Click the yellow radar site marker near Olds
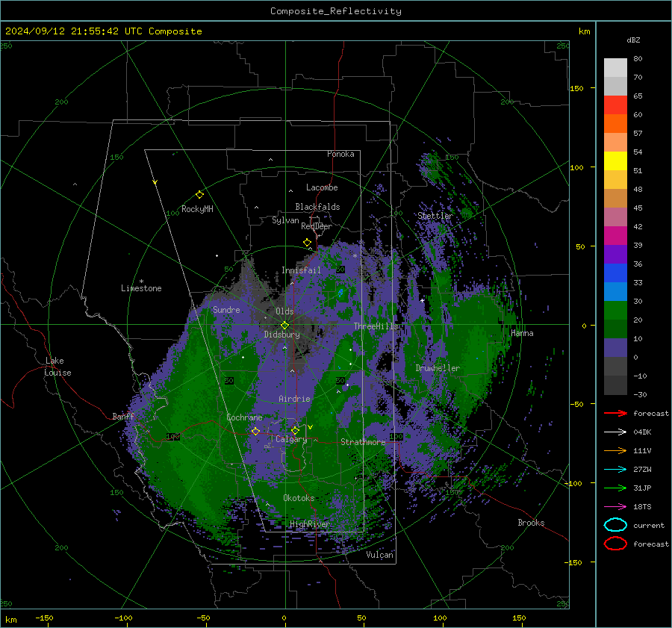672x628 pixels. [x=285, y=325]
